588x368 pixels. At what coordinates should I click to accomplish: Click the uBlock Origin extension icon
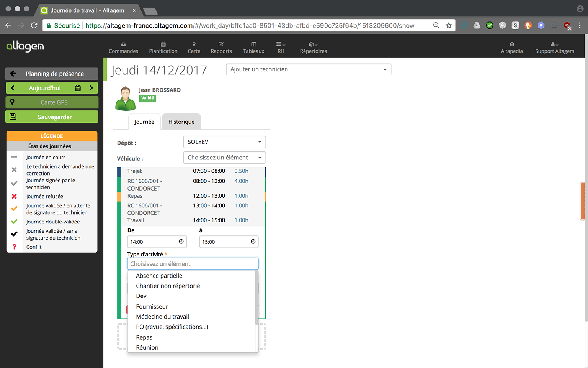tap(567, 25)
